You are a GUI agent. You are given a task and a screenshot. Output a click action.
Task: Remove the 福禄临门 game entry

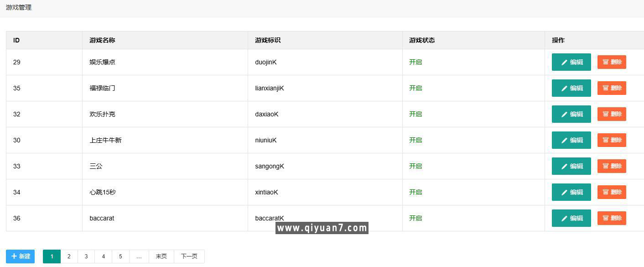[612, 88]
